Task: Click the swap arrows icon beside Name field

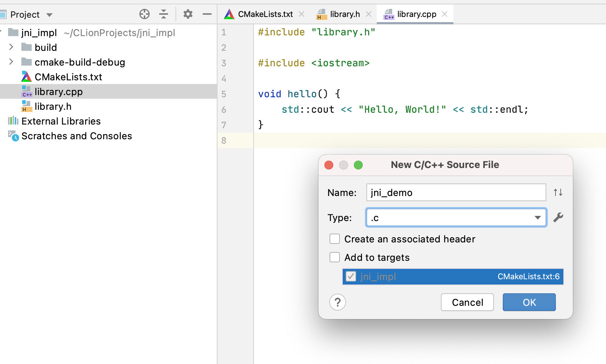Action: 558,192
